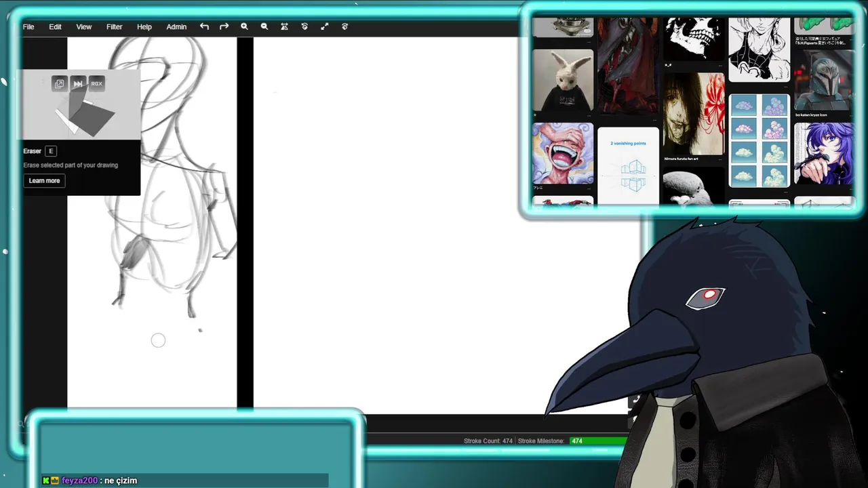This screenshot has height=488, width=868.
Task: Click the last icon in the top toolbar
Action: [344, 26]
